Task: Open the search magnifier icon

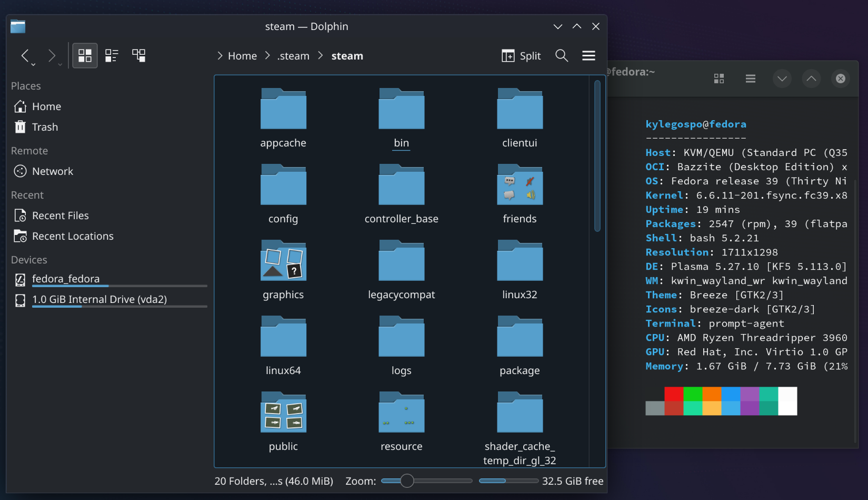Action: click(x=562, y=56)
